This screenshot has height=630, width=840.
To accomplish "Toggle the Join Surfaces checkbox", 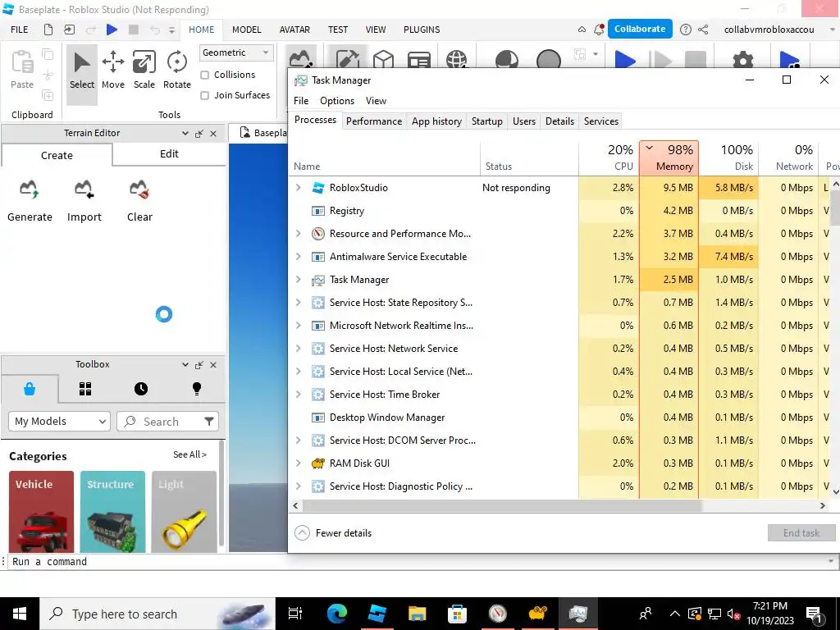I will (x=204, y=95).
